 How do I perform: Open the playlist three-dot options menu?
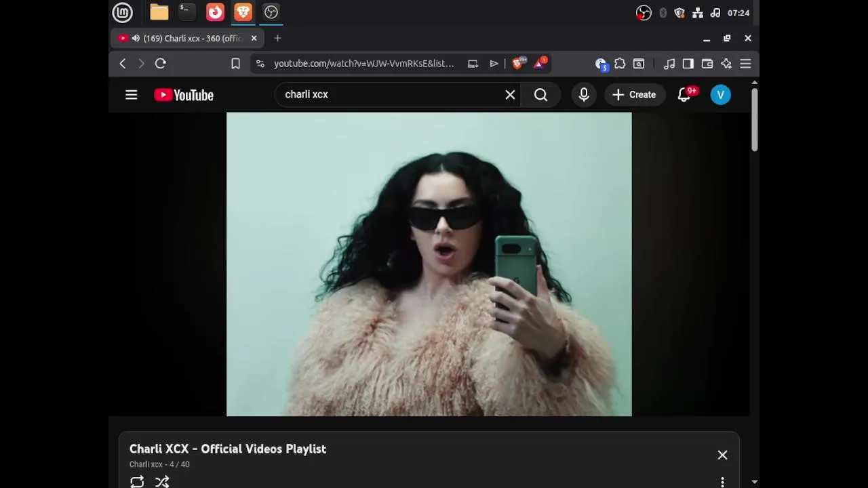click(722, 482)
